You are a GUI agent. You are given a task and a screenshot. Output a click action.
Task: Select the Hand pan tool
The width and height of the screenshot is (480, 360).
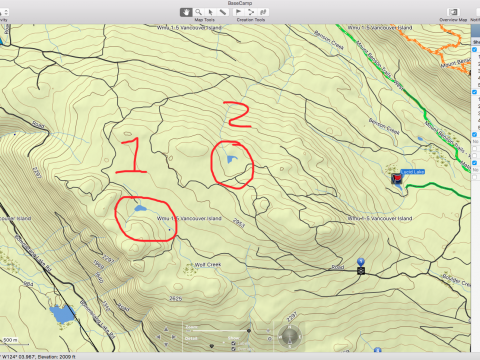tap(186, 12)
